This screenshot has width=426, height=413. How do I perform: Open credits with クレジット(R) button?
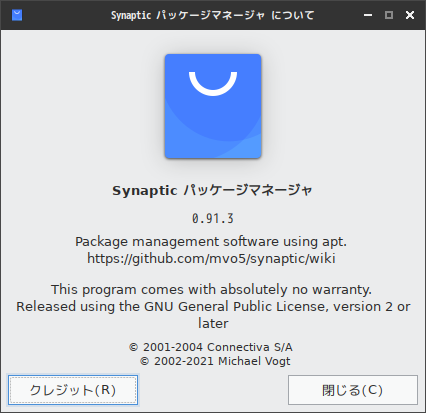[x=73, y=390]
